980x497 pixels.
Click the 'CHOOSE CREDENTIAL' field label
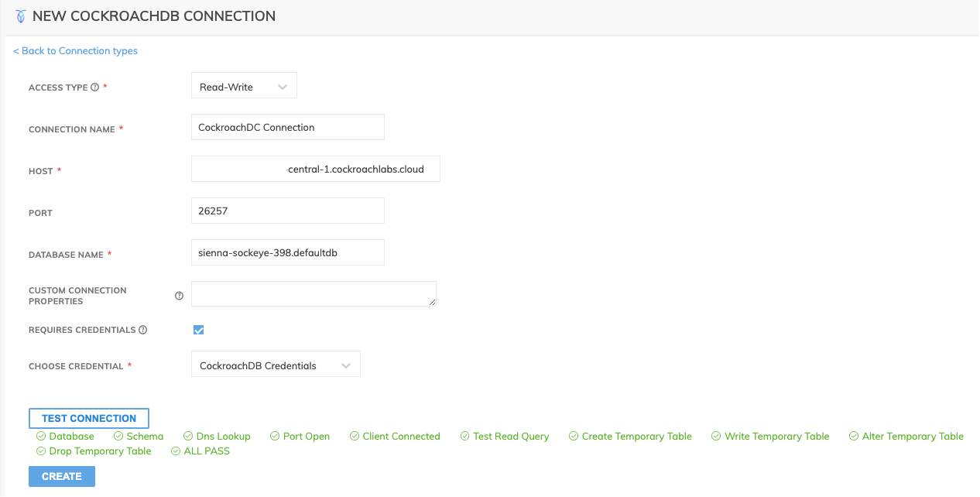(x=76, y=366)
